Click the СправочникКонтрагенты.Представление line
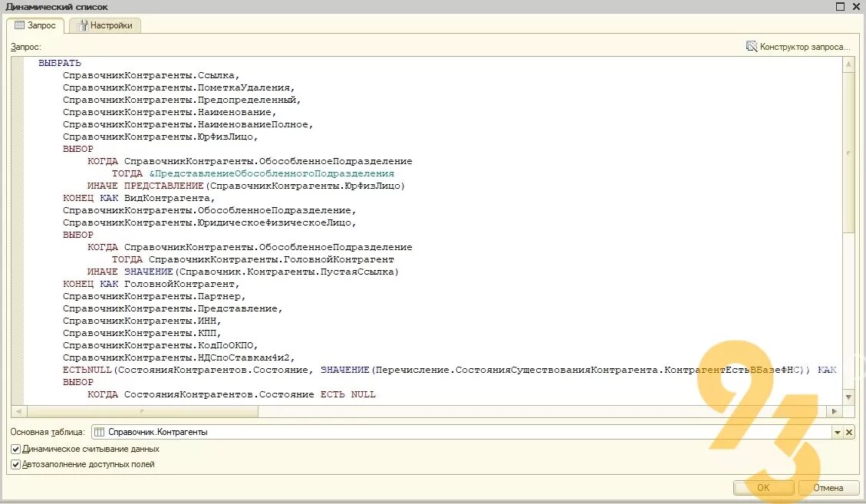866x504 pixels. [173, 308]
